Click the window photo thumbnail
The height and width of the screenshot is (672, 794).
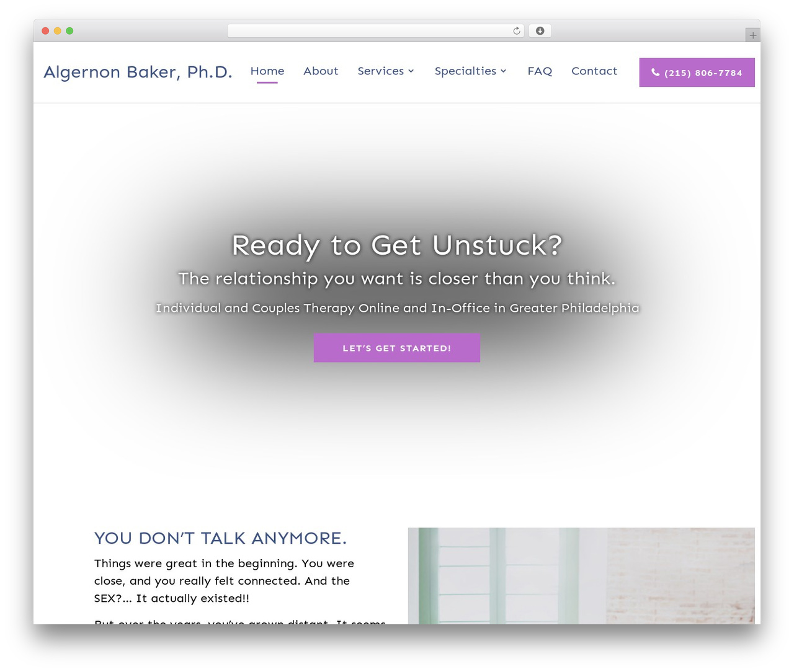(x=581, y=576)
